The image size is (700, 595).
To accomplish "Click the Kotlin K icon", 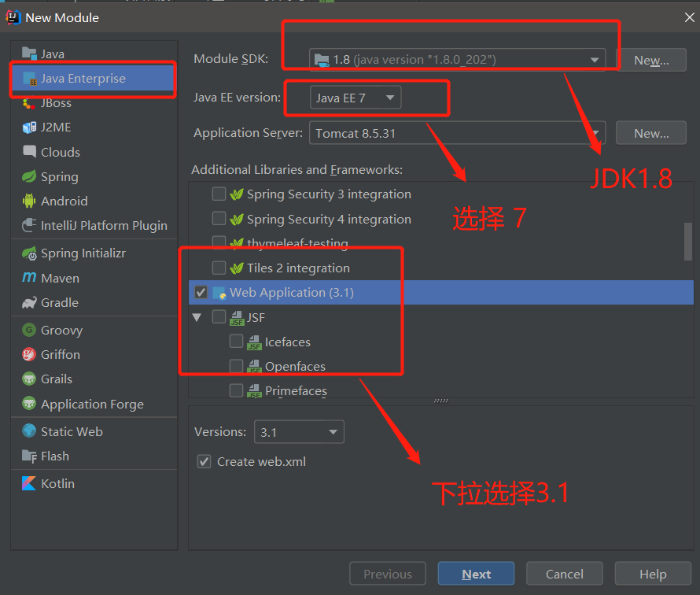I will click(29, 483).
